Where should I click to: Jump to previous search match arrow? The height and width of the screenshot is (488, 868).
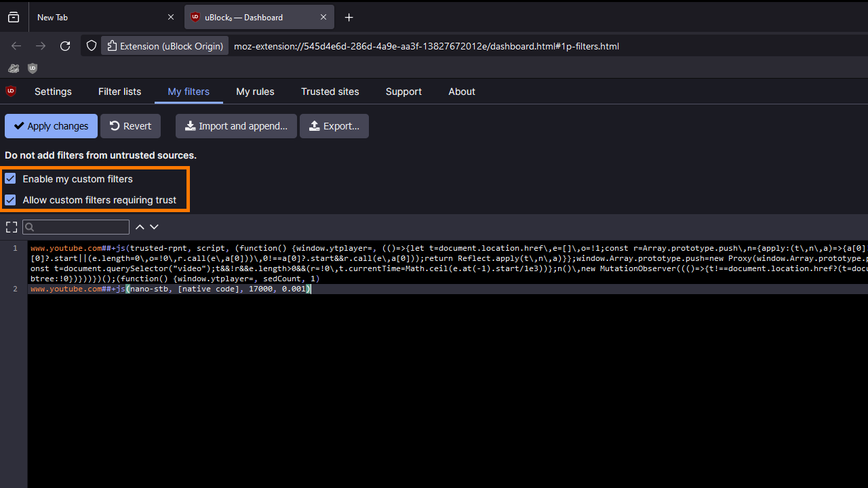coord(140,227)
